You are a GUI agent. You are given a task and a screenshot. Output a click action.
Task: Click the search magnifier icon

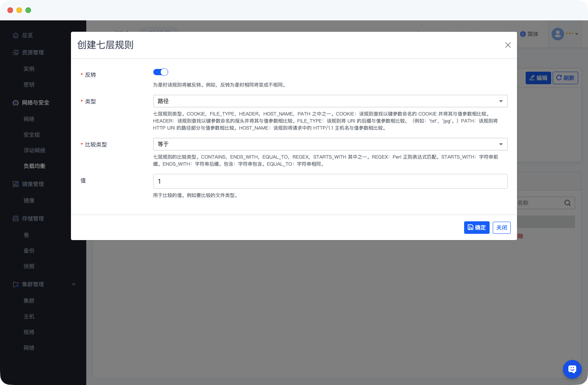pos(567,203)
